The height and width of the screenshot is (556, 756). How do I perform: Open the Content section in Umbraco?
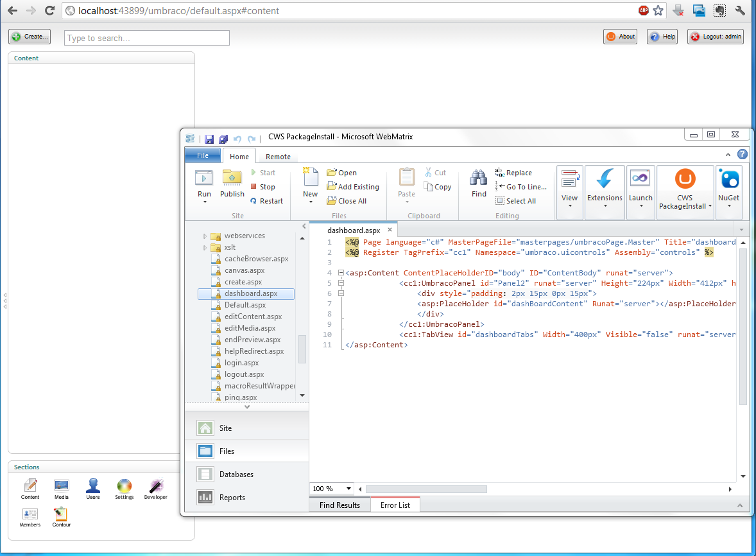pyautogui.click(x=30, y=489)
